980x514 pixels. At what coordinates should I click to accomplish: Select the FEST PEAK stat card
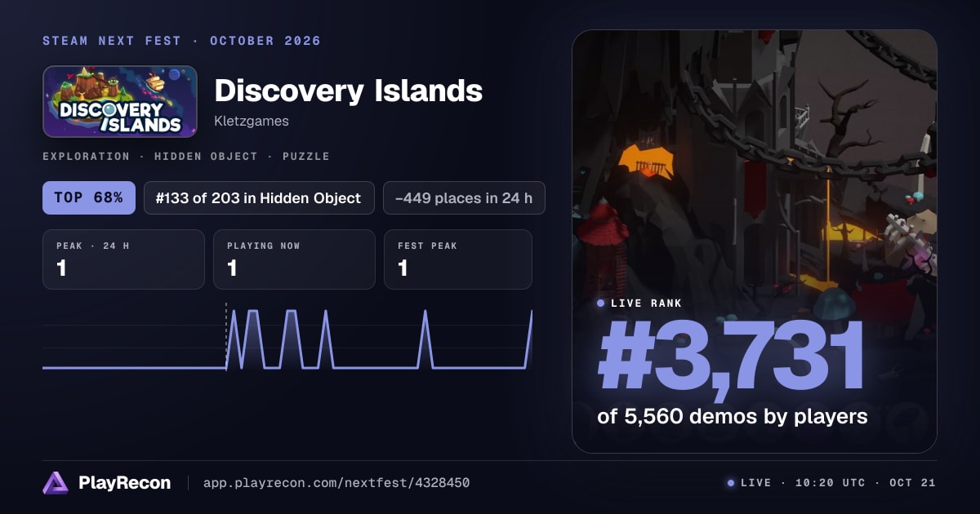pos(457,259)
